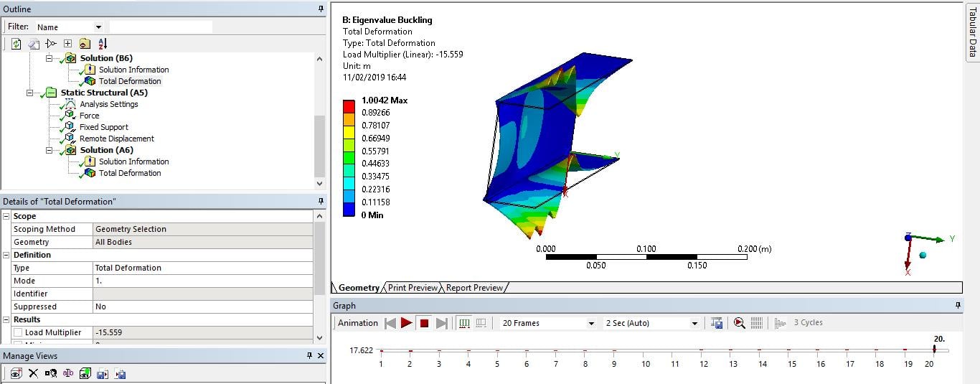Viewport: 980px width, 384px height.
Task: Pin the Graph panel
Action: pyautogui.click(x=958, y=305)
